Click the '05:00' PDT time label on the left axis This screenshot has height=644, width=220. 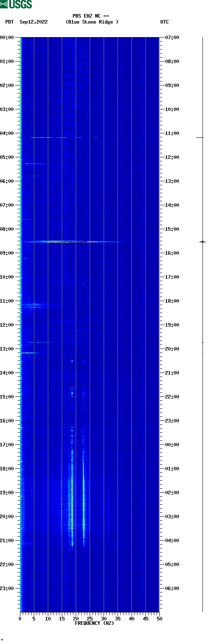(x=7, y=157)
